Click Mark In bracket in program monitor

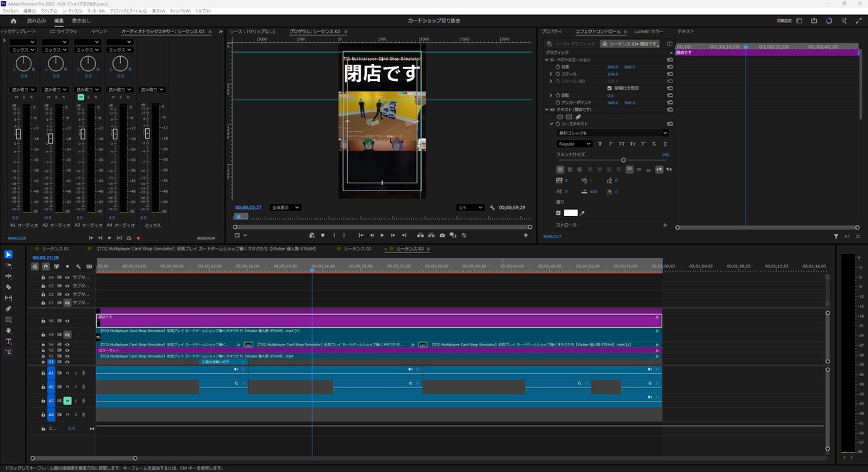tap(334, 235)
